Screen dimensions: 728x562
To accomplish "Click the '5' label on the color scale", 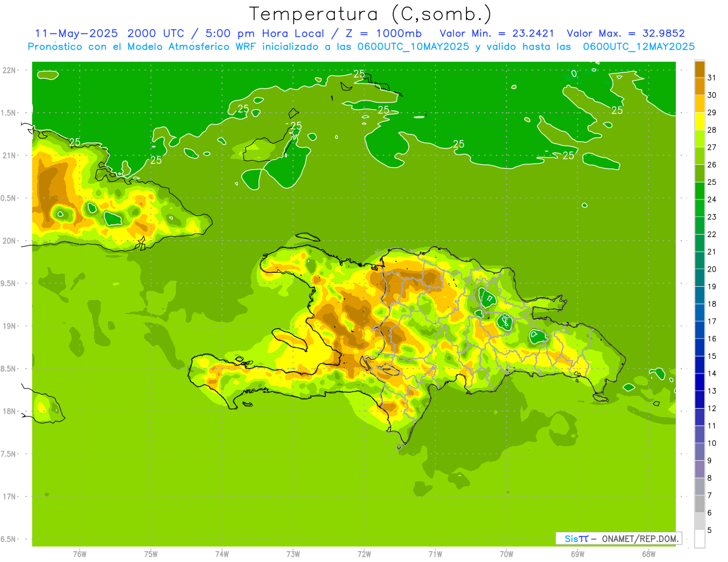I will (x=710, y=530).
